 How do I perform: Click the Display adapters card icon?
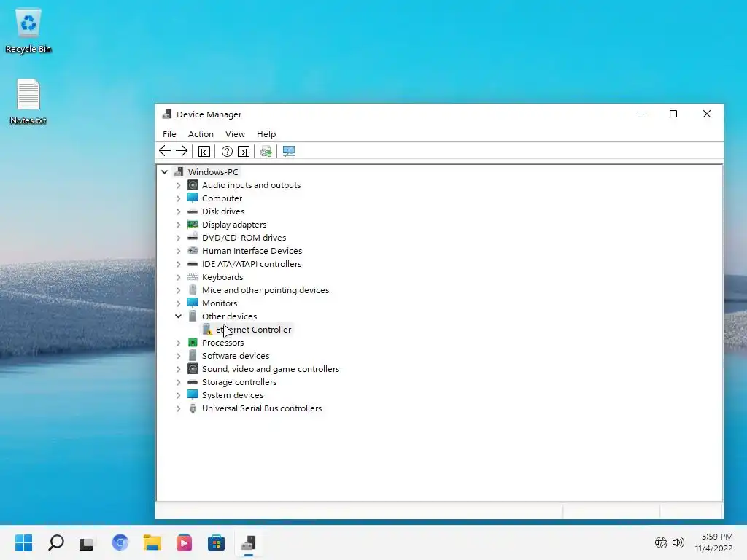click(193, 225)
